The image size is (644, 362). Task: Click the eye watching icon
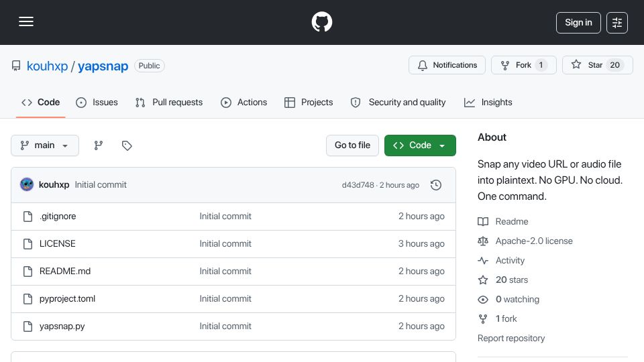(483, 300)
